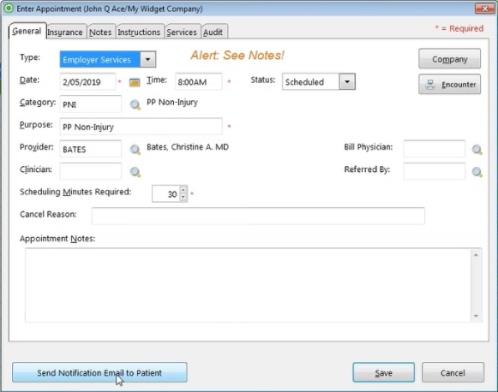Save the appointment
Screen dimensions: 498x392
[384, 373]
